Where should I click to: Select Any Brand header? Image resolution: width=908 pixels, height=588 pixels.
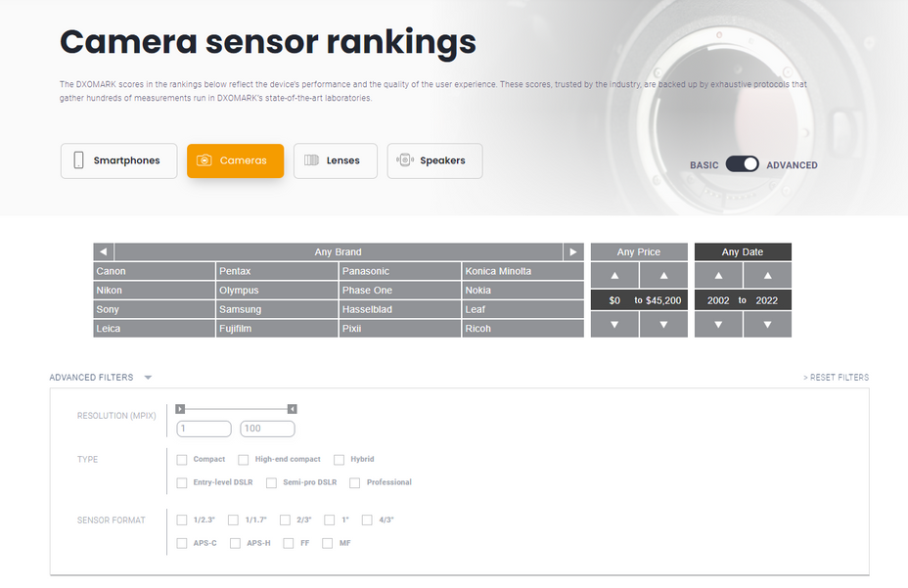(x=339, y=252)
